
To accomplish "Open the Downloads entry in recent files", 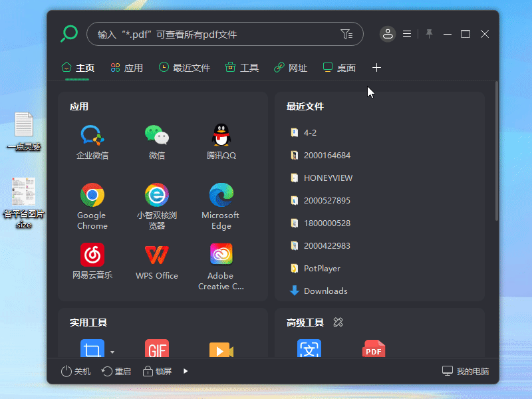I will coord(325,291).
